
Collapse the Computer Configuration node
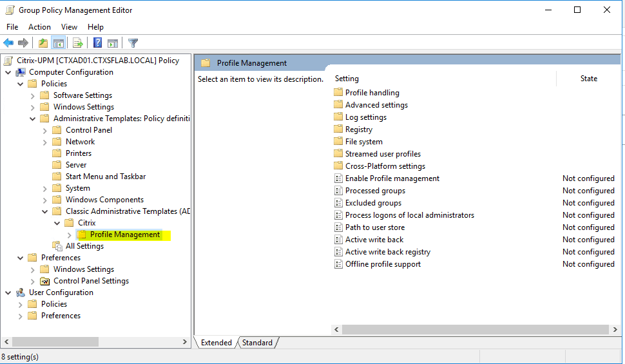[8, 73]
